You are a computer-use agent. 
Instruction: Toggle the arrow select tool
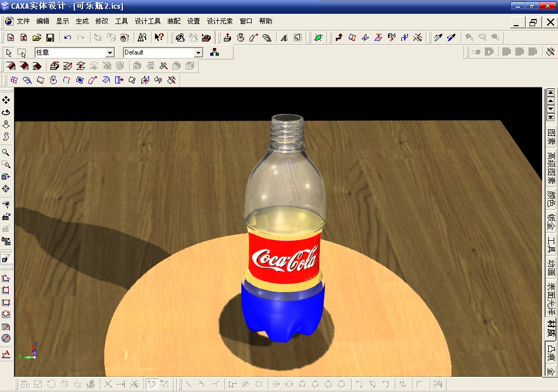(x=9, y=53)
